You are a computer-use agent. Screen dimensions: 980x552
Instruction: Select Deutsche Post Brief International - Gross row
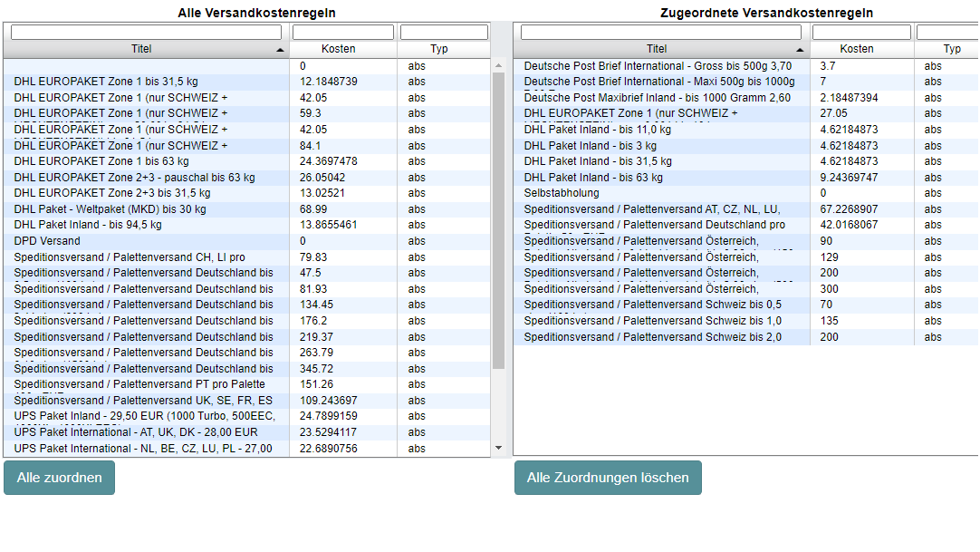coord(745,66)
